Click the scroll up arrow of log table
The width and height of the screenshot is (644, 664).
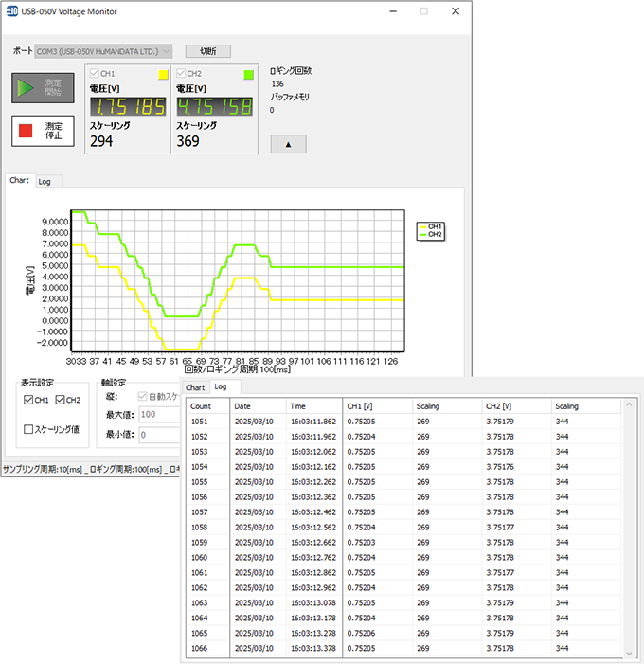tap(629, 404)
